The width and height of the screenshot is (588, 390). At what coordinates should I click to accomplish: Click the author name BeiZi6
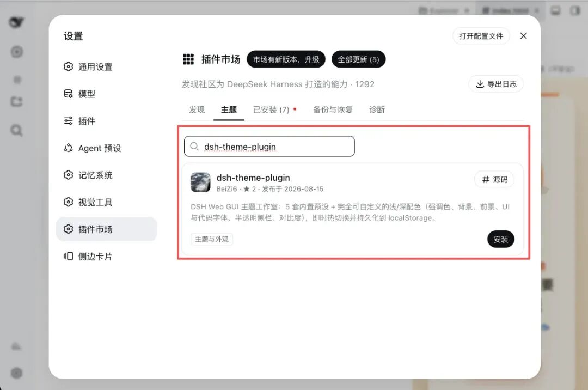(226, 189)
